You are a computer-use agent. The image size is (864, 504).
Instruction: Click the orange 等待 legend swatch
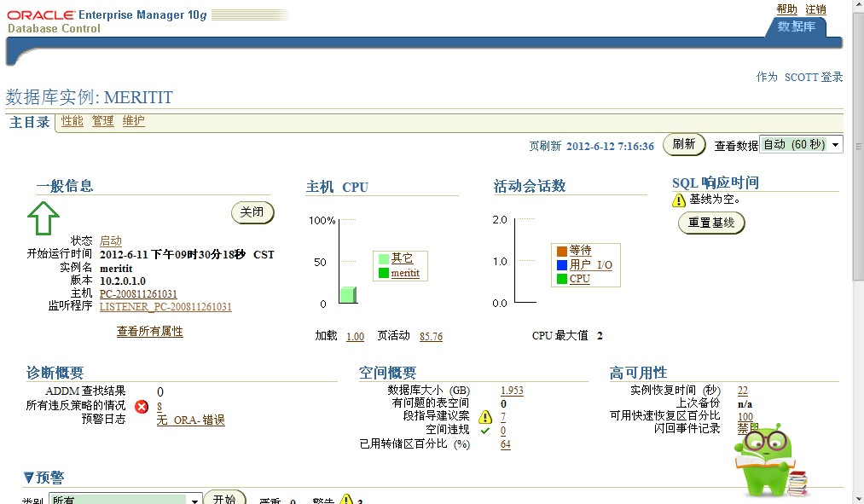click(561, 252)
